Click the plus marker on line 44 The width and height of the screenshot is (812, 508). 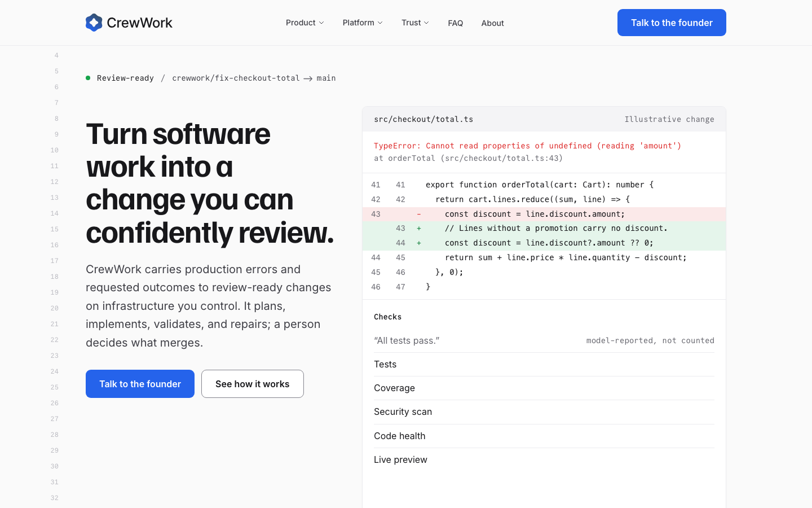(418, 243)
